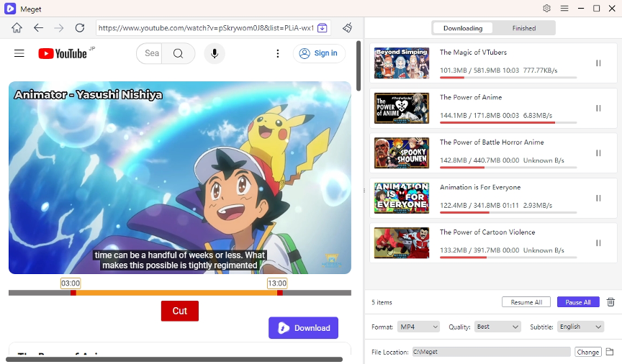Click the Spooky Shounen thumbnail
The image size is (622, 364).
click(x=402, y=153)
